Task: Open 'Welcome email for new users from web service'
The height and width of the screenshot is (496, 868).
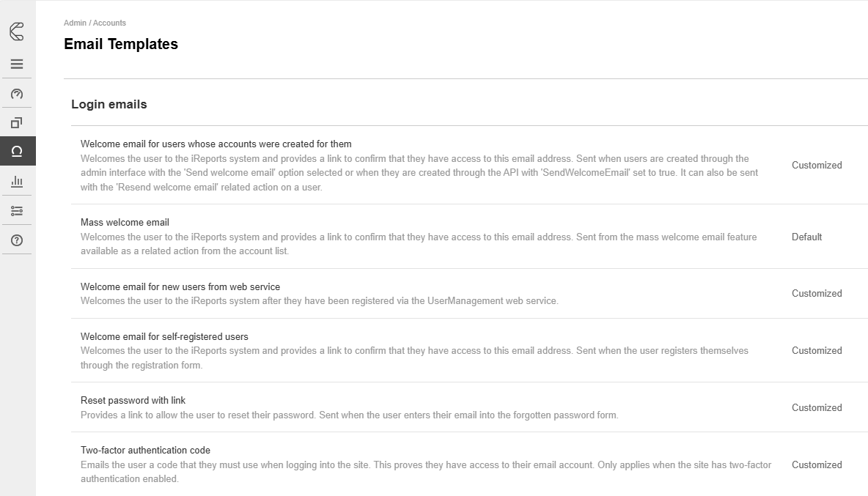Action: 180,287
